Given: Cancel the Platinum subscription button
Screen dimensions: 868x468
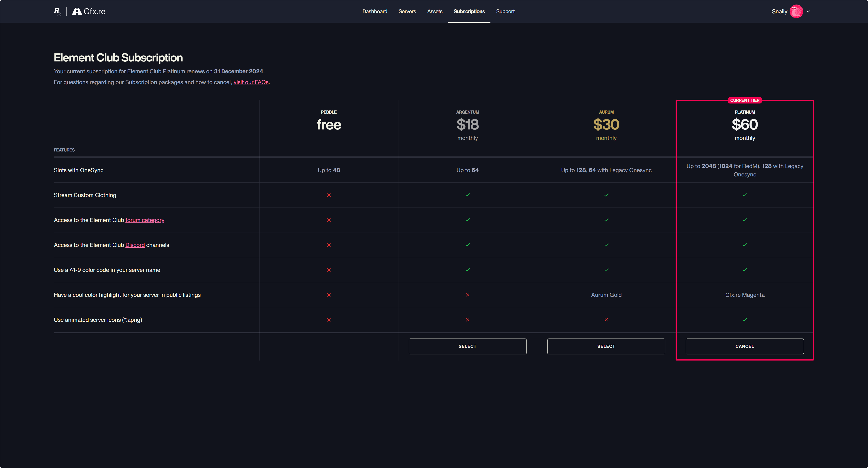Looking at the screenshot, I should [745, 346].
